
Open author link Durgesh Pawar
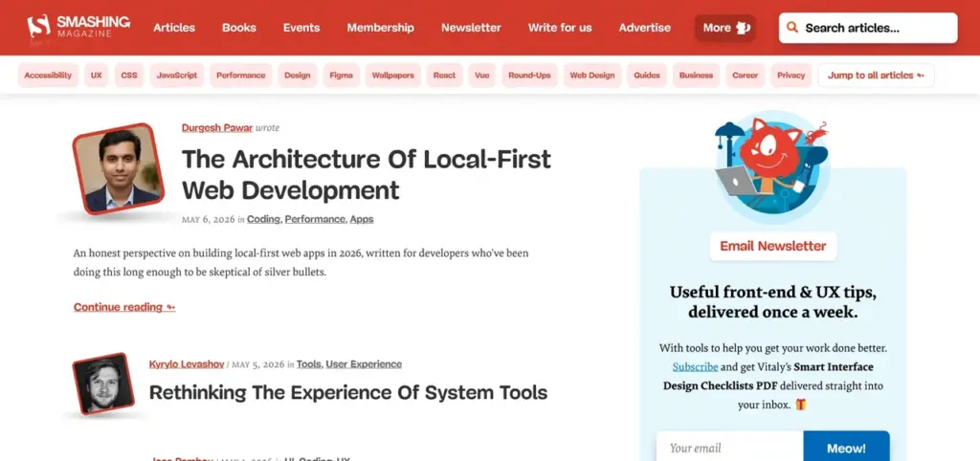pos(217,127)
